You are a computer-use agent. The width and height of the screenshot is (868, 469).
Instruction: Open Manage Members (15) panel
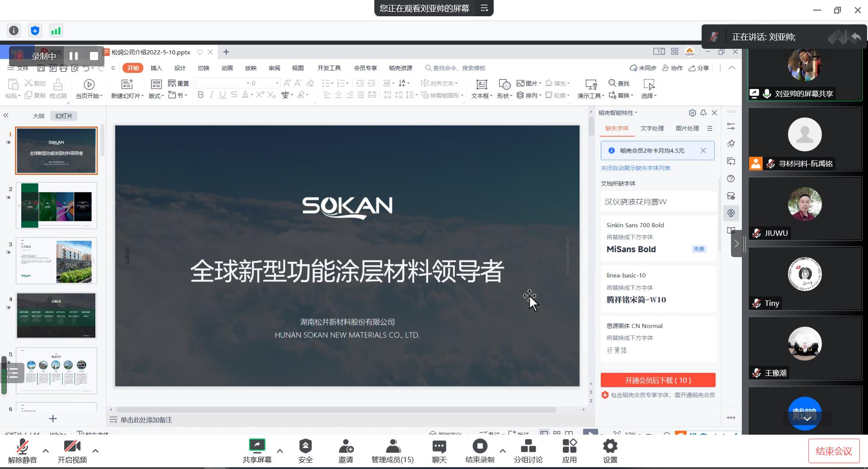click(392, 451)
